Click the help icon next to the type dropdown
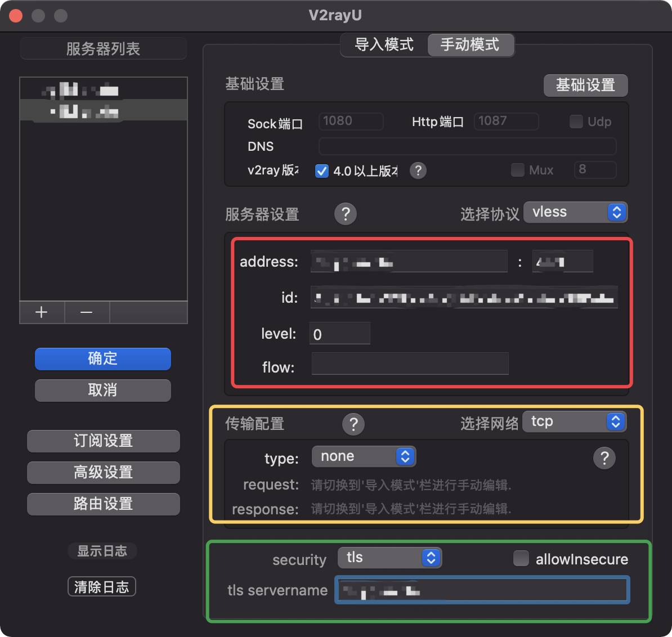Screen dimensions: 672x637 604,458
